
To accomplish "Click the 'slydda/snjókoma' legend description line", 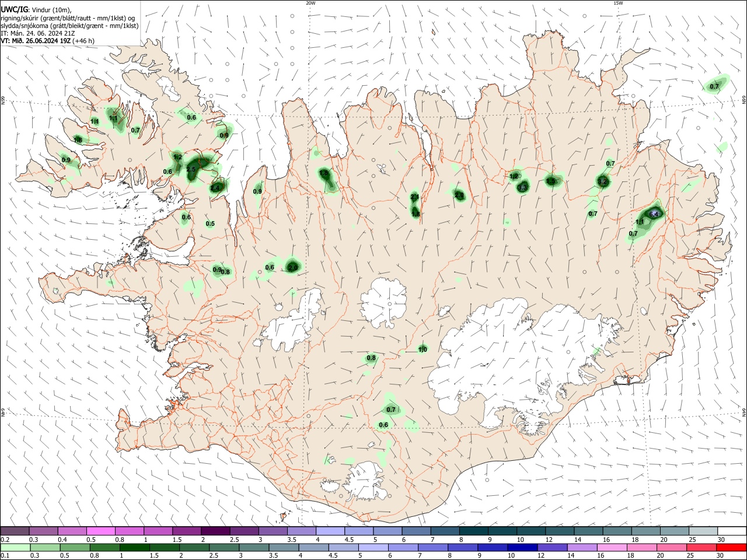I will coord(69,26).
